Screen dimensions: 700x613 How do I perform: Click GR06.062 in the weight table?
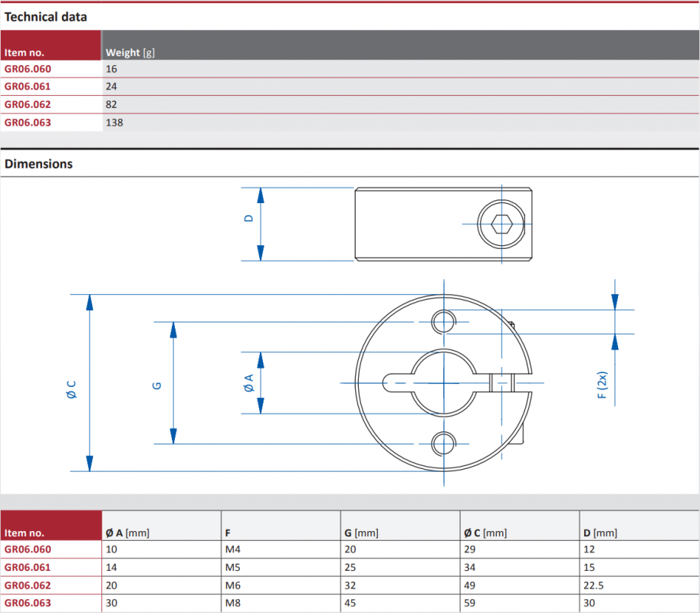point(28,104)
